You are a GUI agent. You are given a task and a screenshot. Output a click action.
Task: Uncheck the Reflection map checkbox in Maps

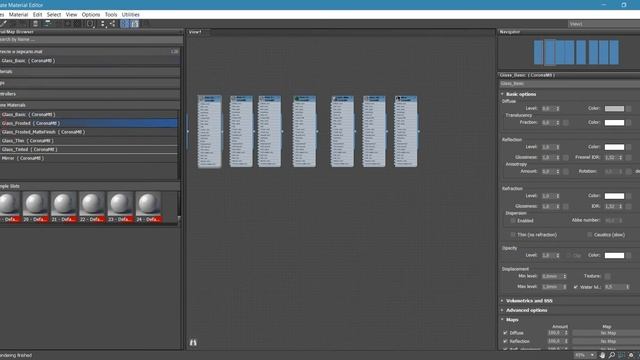[x=505, y=341]
